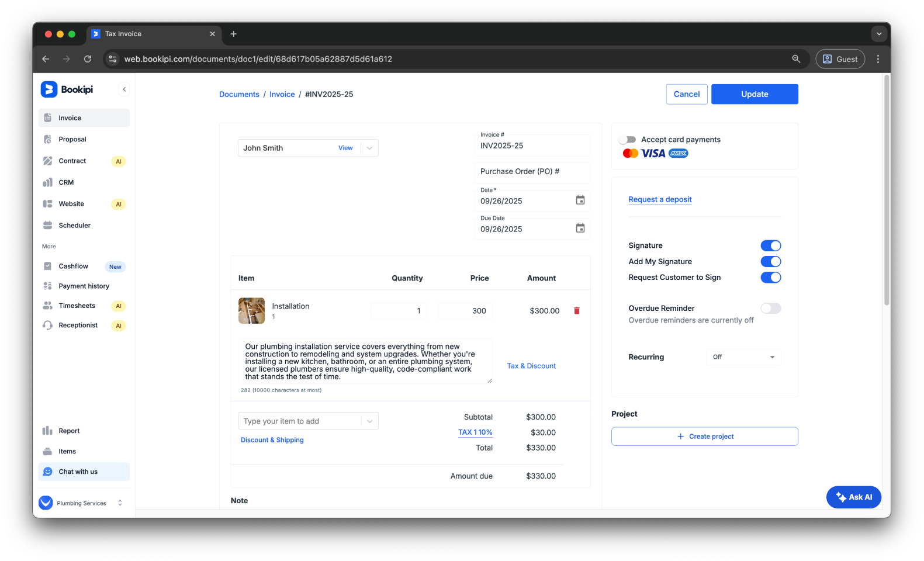Open the Date calendar picker icon

(580, 200)
